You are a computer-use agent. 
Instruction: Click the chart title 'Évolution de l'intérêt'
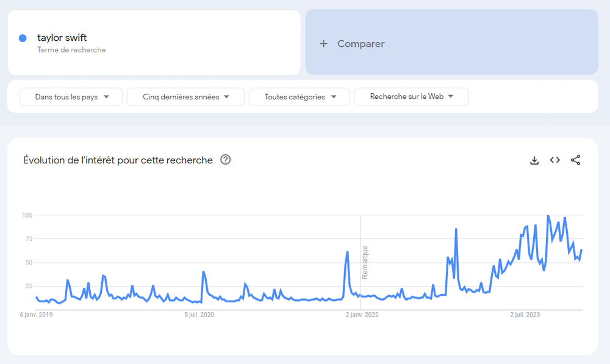pos(118,160)
